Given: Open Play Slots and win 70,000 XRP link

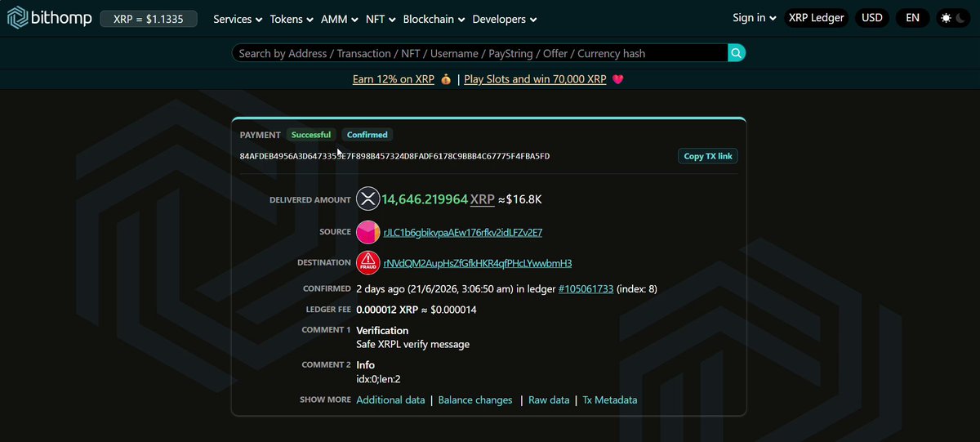Looking at the screenshot, I should (535, 79).
